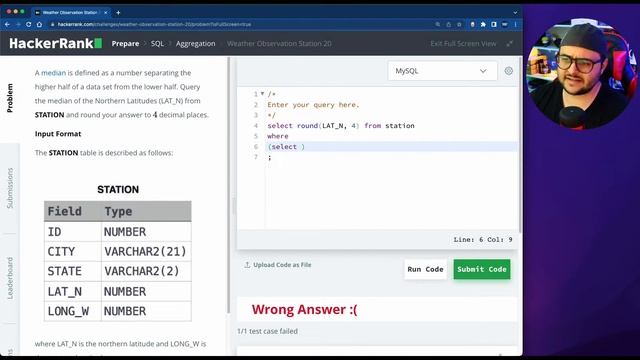The height and width of the screenshot is (360, 640).
Task: Click the Wrong Answer :( heading
Action: [x=304, y=309]
